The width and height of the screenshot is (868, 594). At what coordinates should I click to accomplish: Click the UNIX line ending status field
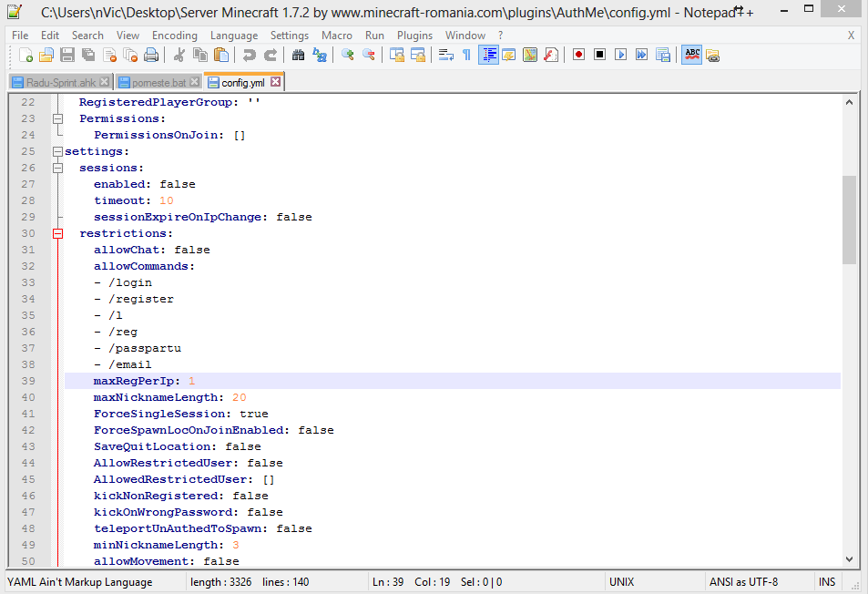[x=622, y=582]
